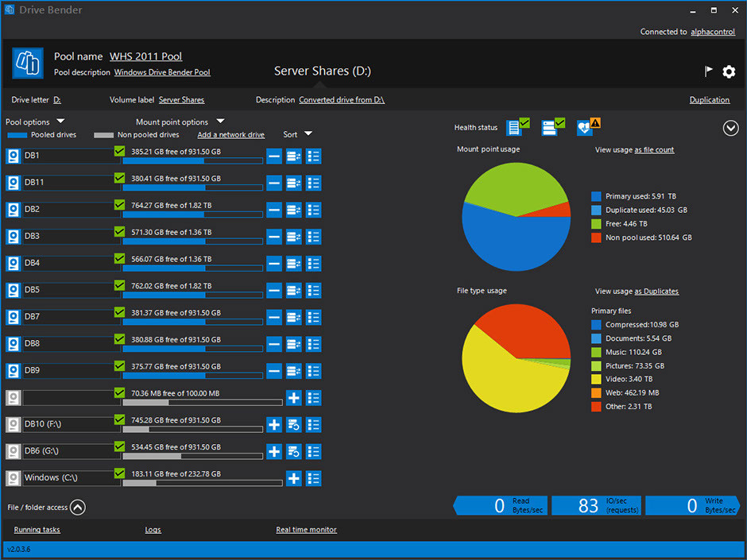
Task: Click the heart health status warning icon
Action: pyautogui.click(x=588, y=126)
